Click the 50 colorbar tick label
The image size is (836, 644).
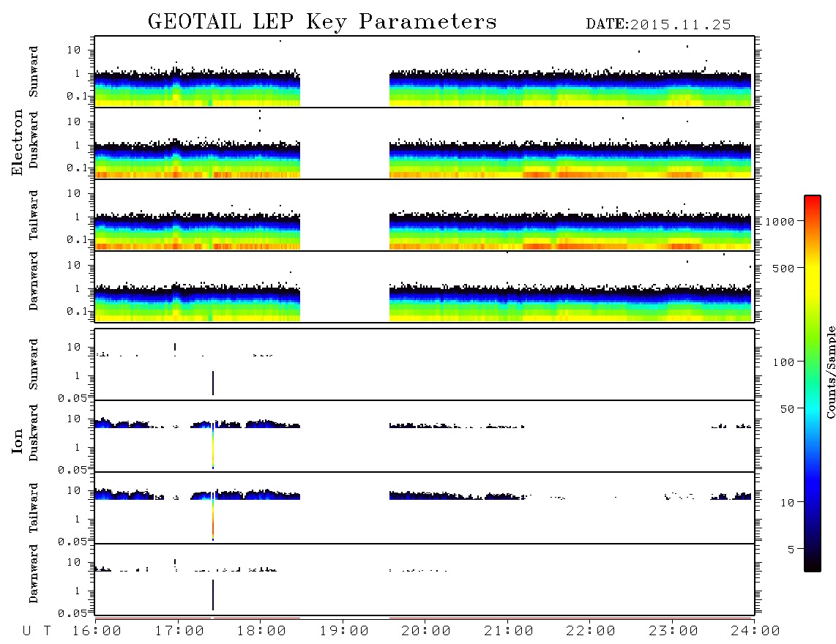pos(787,409)
